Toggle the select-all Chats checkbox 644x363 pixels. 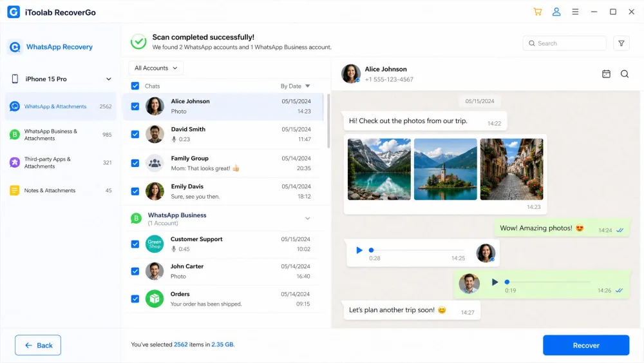click(x=135, y=86)
